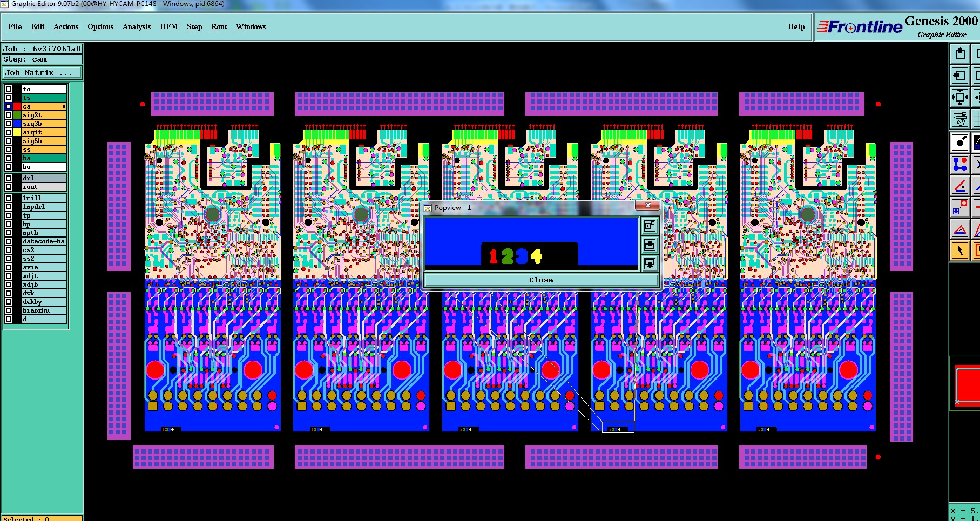
Task: Click the red triangle measure icon
Action: coord(960,229)
